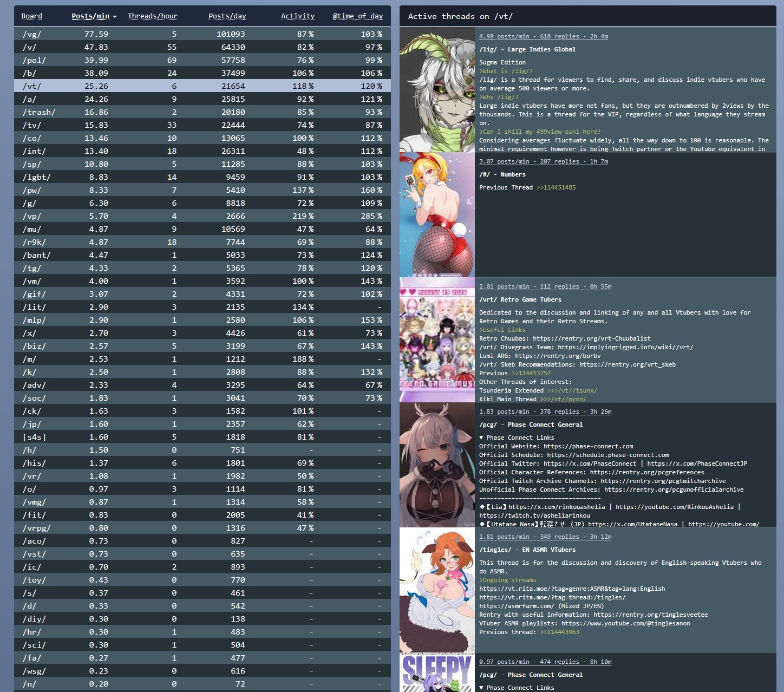Select the /vrpg/ board row

[202, 528]
